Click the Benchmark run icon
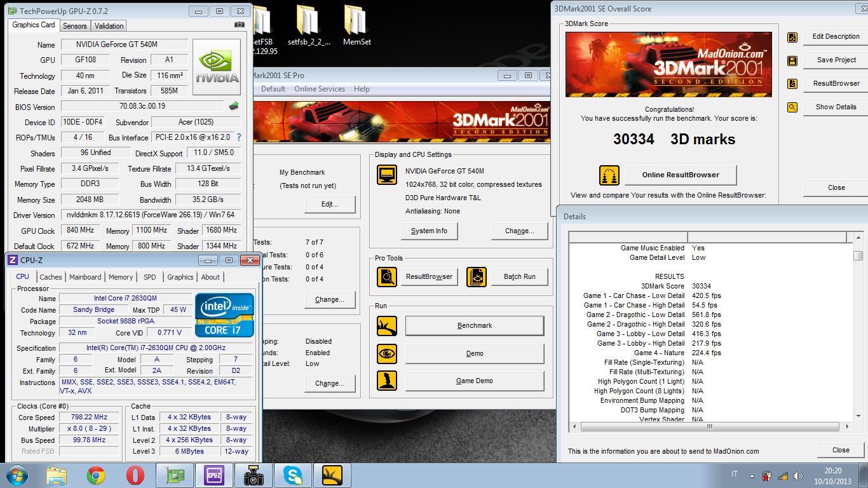This screenshot has width=868, height=488. pos(387,325)
